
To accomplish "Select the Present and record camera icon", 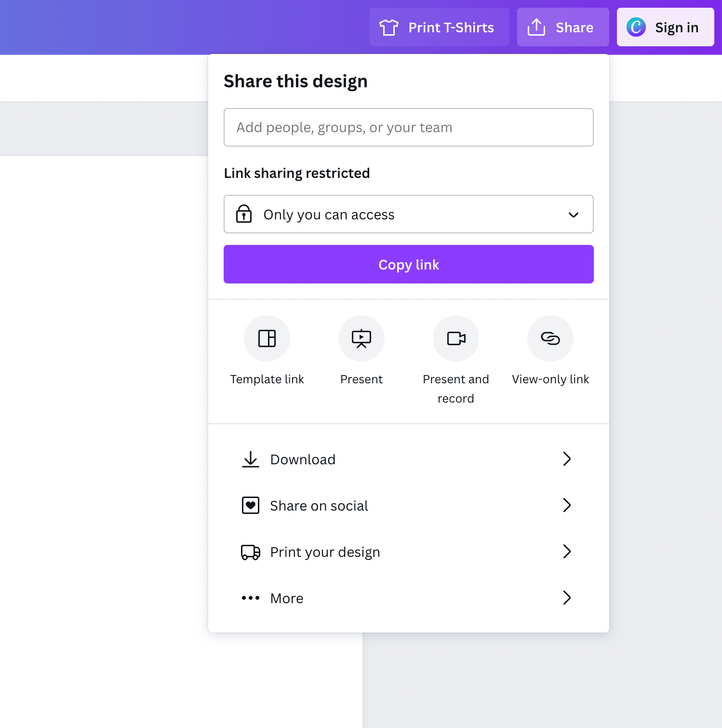I will 456,338.
